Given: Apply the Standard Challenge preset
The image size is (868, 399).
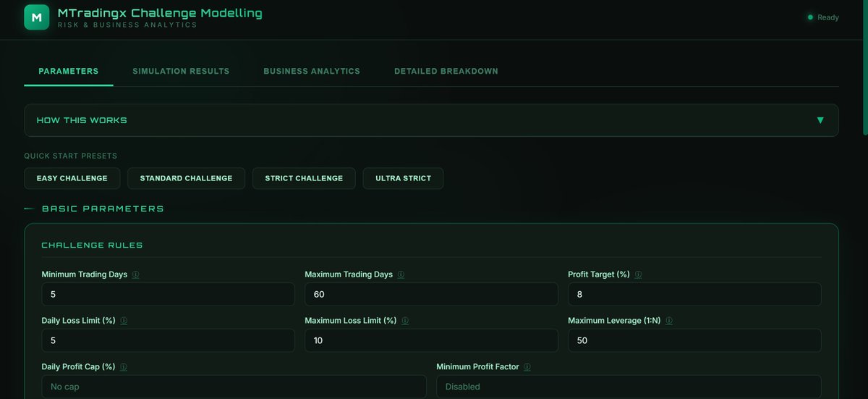Looking at the screenshot, I should tap(186, 178).
